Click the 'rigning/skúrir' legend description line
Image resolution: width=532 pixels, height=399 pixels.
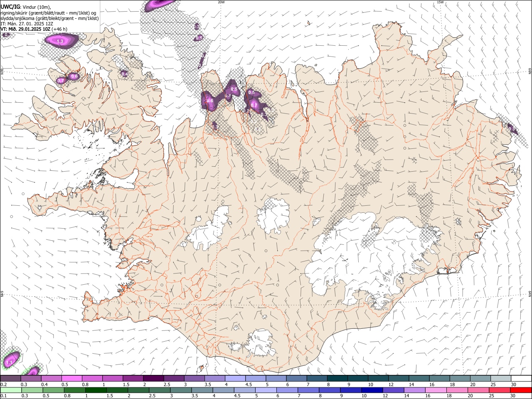point(48,12)
